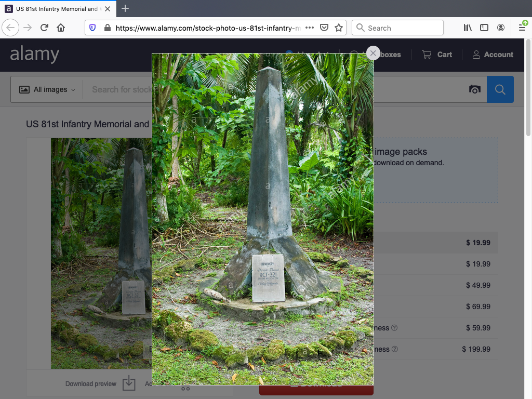Open the Firefox hamburger menu
This screenshot has width=532, height=399.
pos(522,28)
